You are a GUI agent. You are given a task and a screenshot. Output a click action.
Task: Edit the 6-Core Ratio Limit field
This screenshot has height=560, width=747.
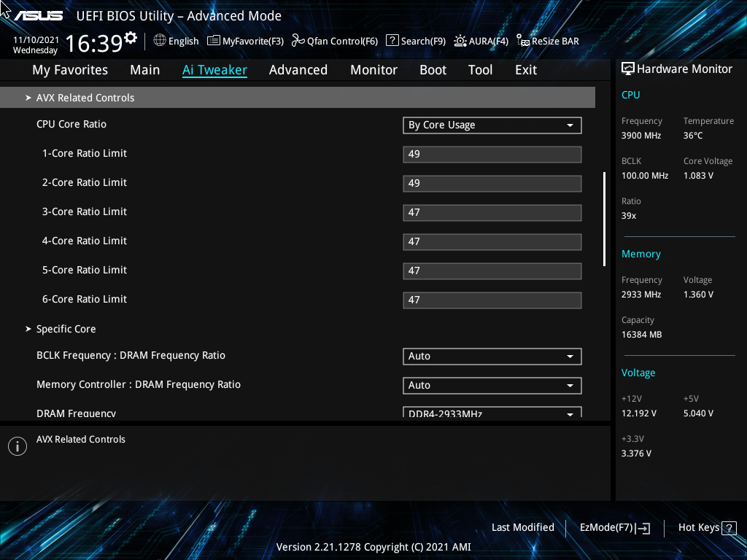coord(492,300)
